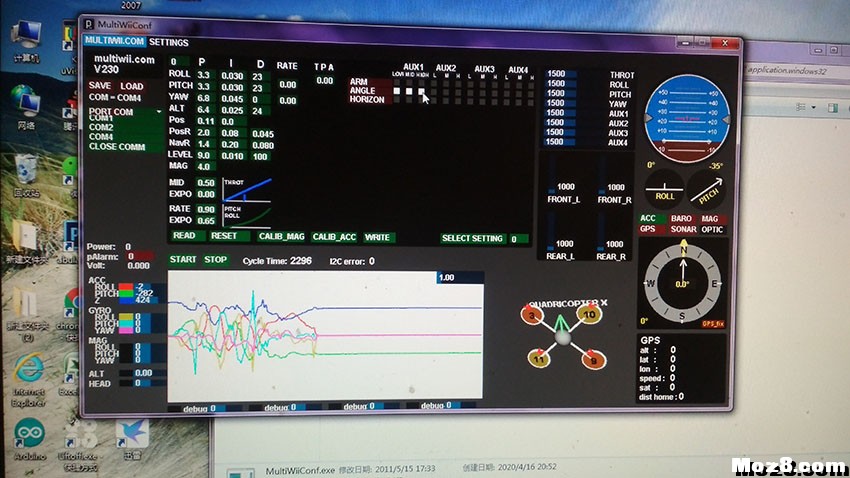Click STOP to halt the sensor graph
Viewport: 850px width, 478px height.
coord(215,260)
